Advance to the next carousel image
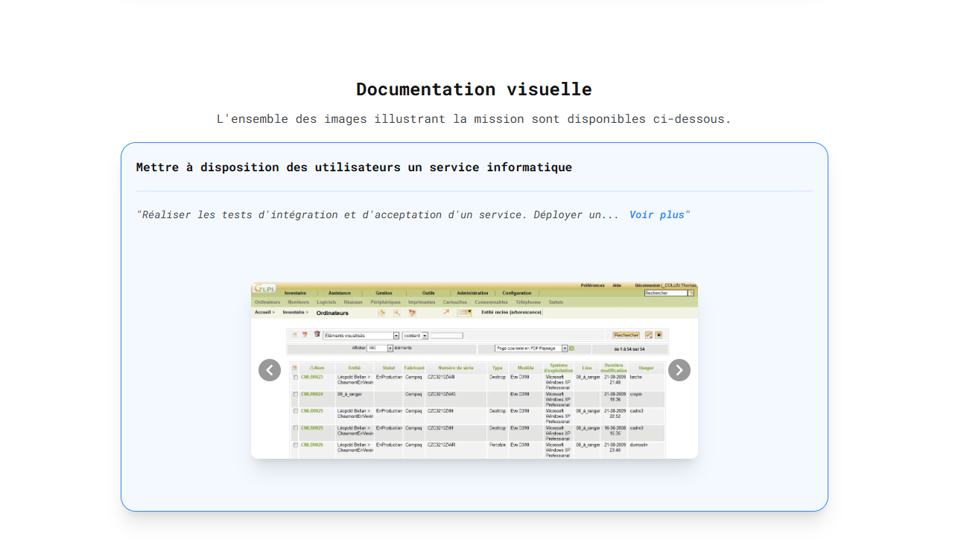958x560 pixels. (x=679, y=370)
